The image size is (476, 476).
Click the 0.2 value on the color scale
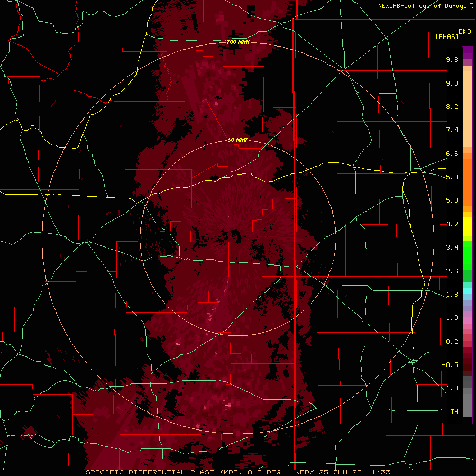click(452, 342)
